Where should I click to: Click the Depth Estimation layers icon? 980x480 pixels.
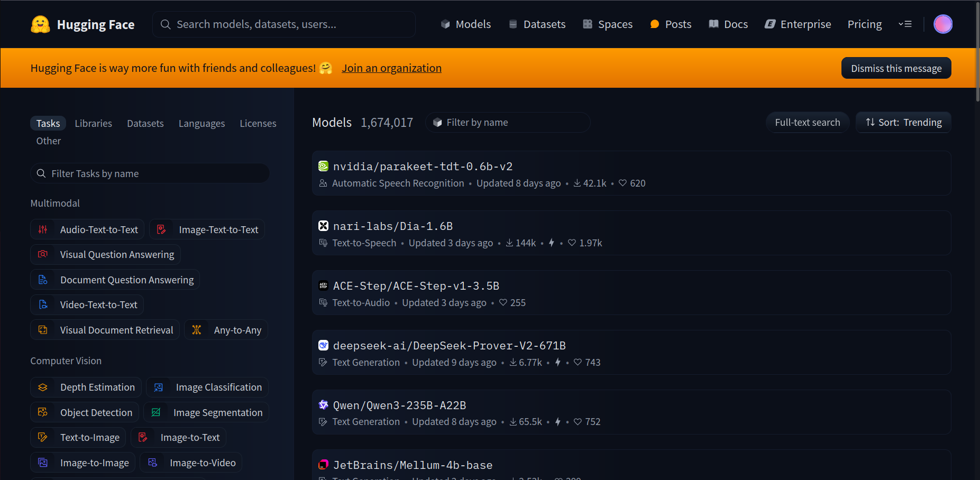click(43, 387)
